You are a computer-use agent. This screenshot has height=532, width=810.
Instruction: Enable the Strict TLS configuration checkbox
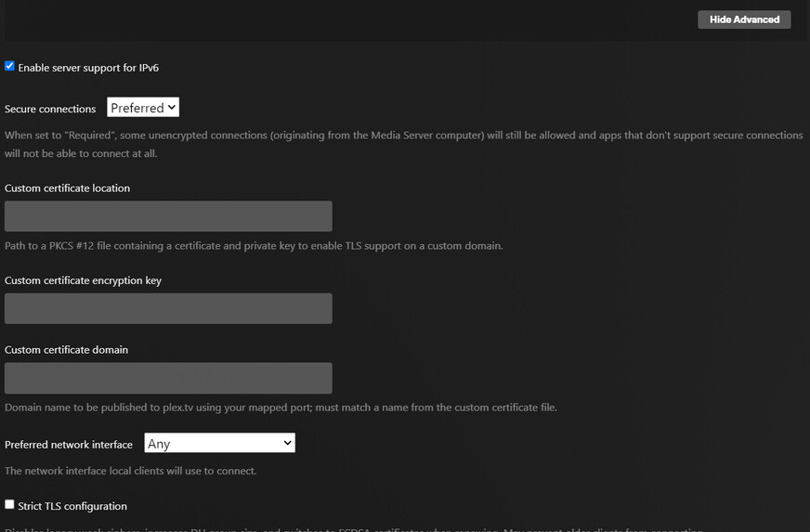(x=9, y=504)
